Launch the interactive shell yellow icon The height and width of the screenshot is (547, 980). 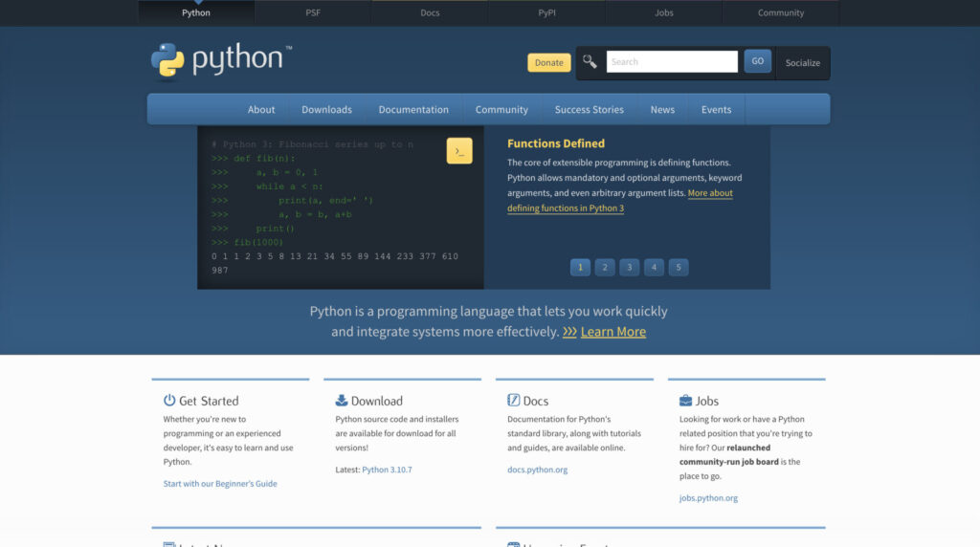tap(459, 151)
